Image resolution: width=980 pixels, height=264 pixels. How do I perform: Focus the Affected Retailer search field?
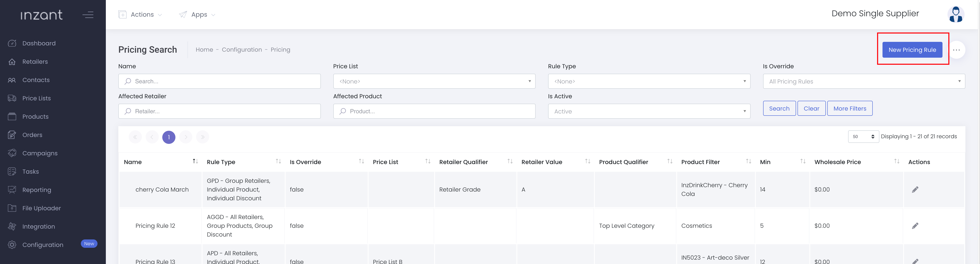click(x=220, y=111)
